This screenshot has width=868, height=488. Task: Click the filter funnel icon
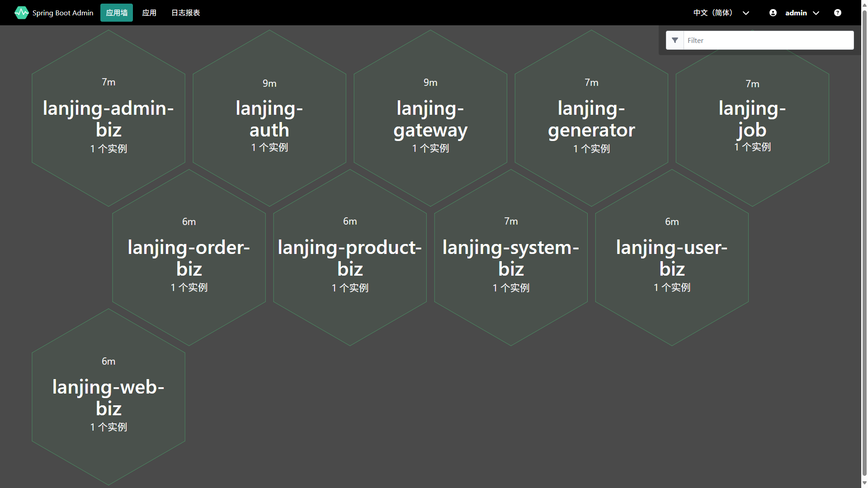pos(675,40)
